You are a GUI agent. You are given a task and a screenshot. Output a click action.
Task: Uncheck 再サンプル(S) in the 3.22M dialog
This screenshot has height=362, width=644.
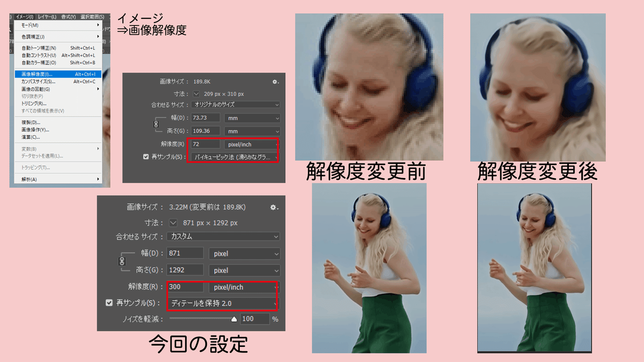(x=109, y=303)
